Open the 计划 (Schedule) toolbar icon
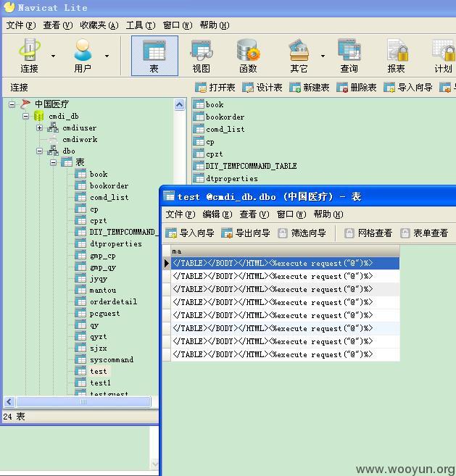456x476 pixels. pyautogui.click(x=443, y=56)
